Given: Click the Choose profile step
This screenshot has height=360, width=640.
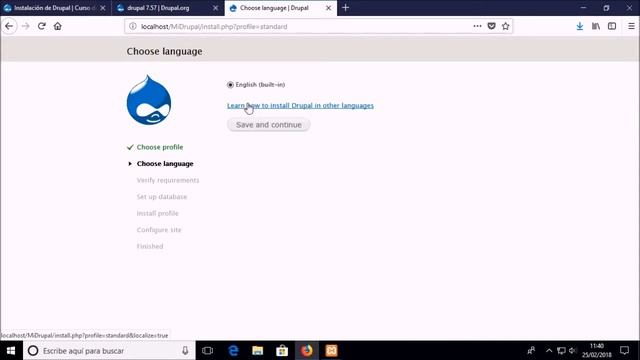Looking at the screenshot, I should pyautogui.click(x=160, y=147).
